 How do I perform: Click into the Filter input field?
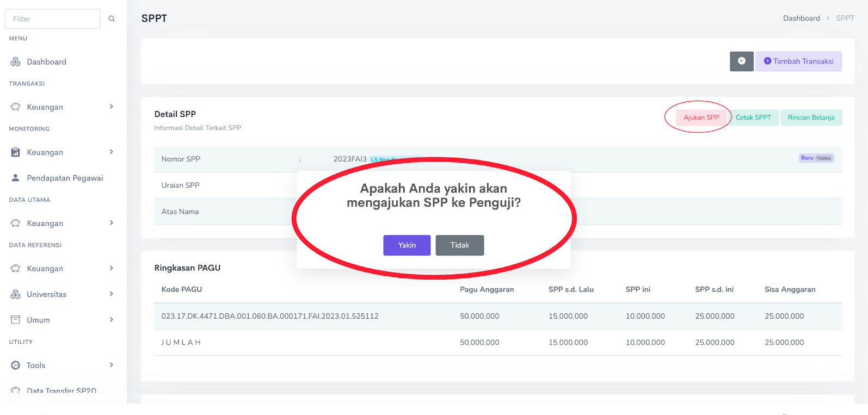(x=53, y=19)
